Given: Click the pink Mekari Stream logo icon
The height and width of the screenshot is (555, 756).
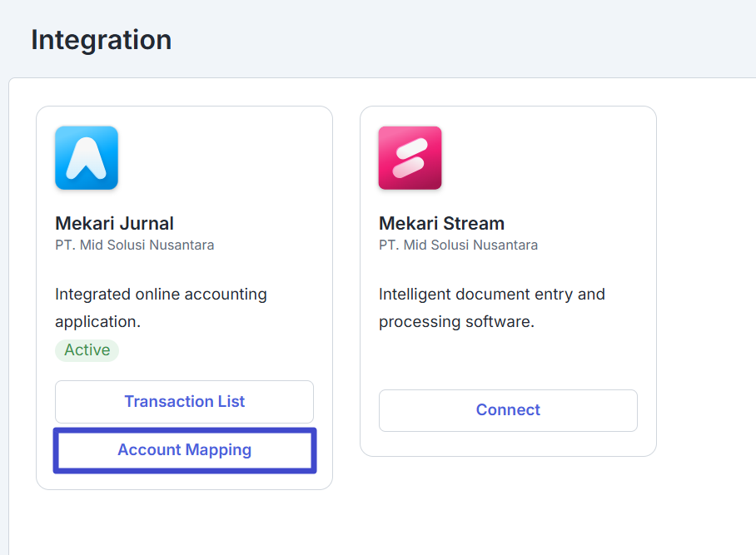Looking at the screenshot, I should coord(410,158).
